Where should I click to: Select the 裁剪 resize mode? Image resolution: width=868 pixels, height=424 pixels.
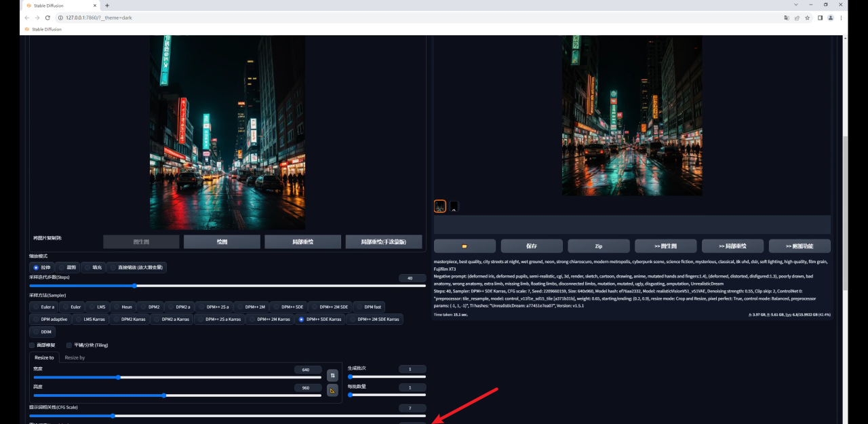click(x=68, y=267)
